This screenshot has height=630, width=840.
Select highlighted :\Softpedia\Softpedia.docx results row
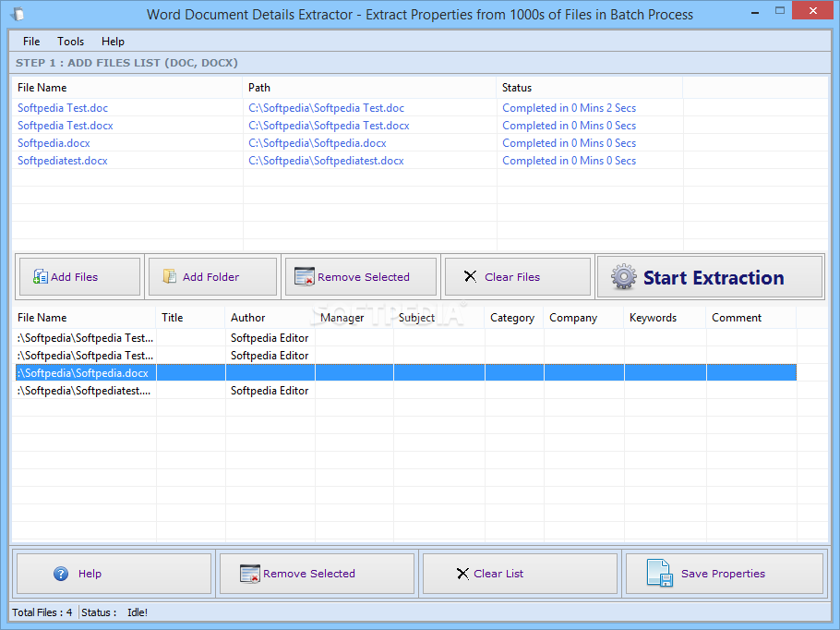[406, 373]
